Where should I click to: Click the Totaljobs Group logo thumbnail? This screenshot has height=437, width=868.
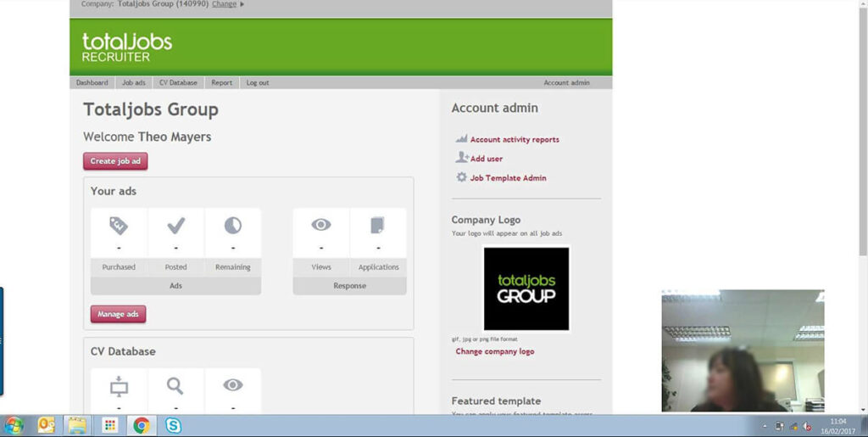click(526, 289)
